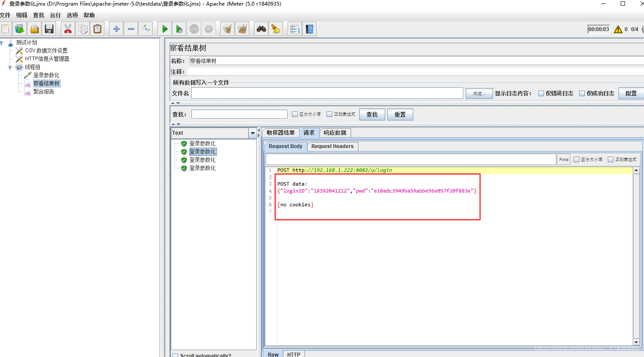Click the 查找 search text field
Image resolution: width=644 pixels, height=357 pixels.
(239, 114)
